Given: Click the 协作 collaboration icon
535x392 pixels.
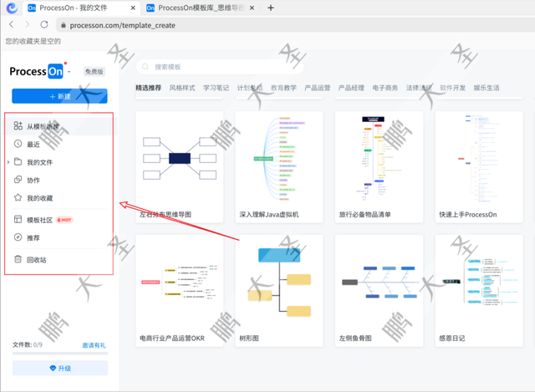Looking at the screenshot, I should (x=18, y=180).
